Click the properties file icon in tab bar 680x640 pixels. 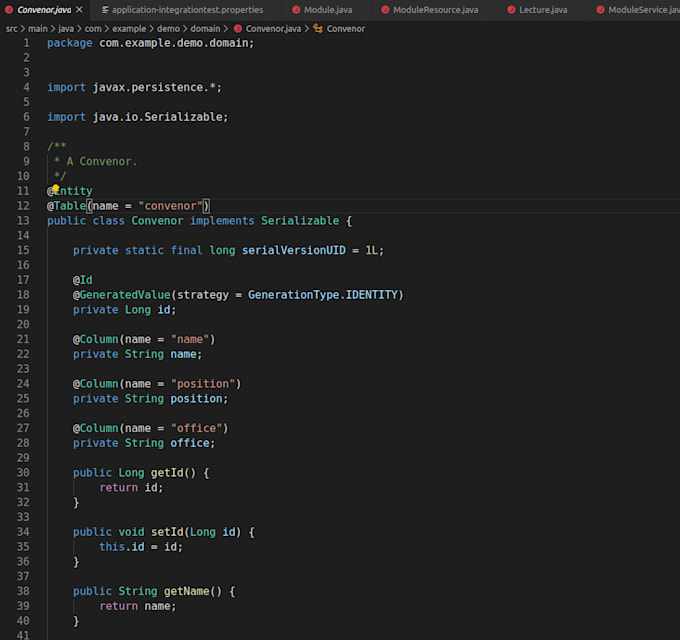tap(105, 10)
